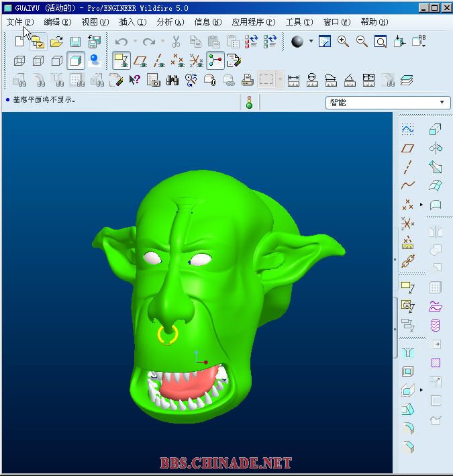
Task: Select the round tool in right toolbar
Action: tap(408, 428)
